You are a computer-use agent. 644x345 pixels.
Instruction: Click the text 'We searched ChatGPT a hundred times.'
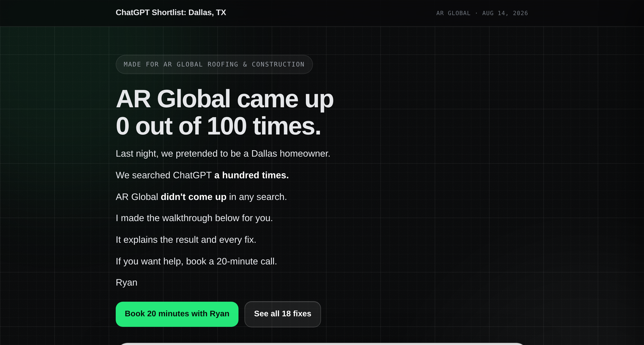point(202,175)
